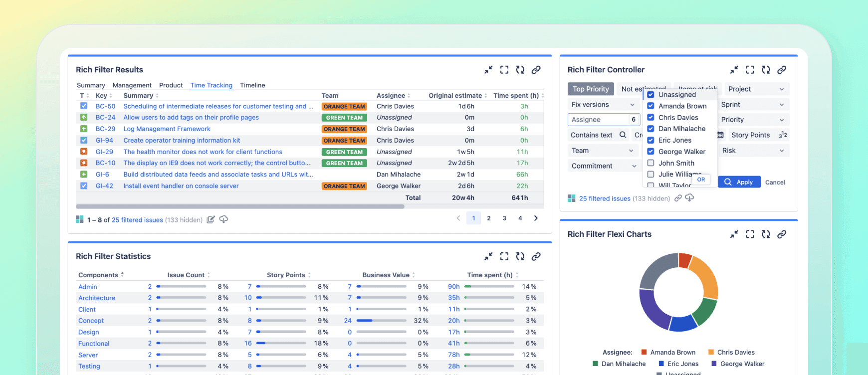Switch to the Product view tab
The height and width of the screenshot is (375, 868).
click(x=171, y=85)
